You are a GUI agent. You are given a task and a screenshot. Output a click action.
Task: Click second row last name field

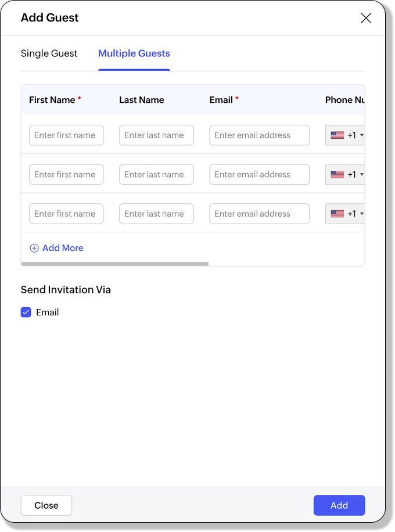pos(156,174)
